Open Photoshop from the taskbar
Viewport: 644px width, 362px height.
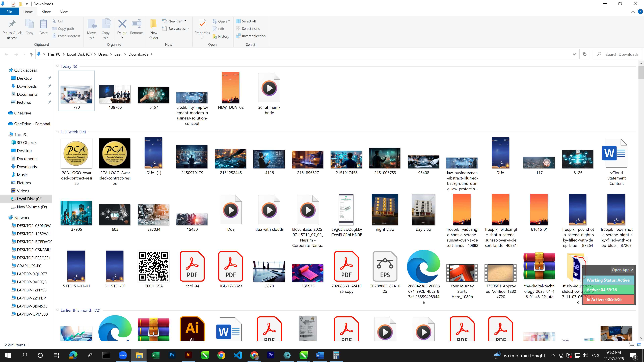point(172,355)
